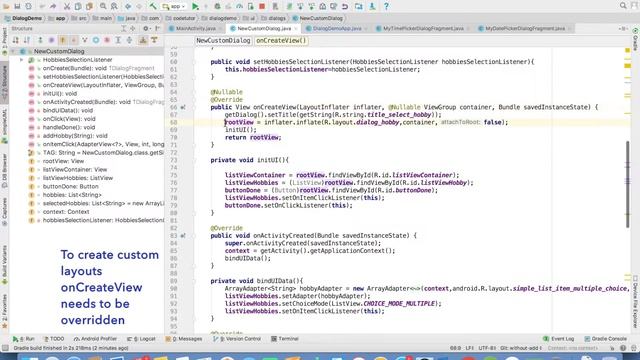Click codetutor breadcrumb in navigation bar
This screenshot has height=360, width=640.
180,18
